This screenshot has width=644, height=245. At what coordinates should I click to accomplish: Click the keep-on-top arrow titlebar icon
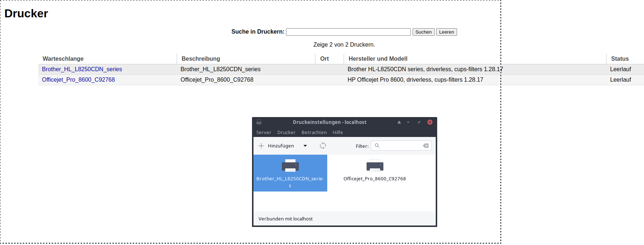[x=399, y=122]
